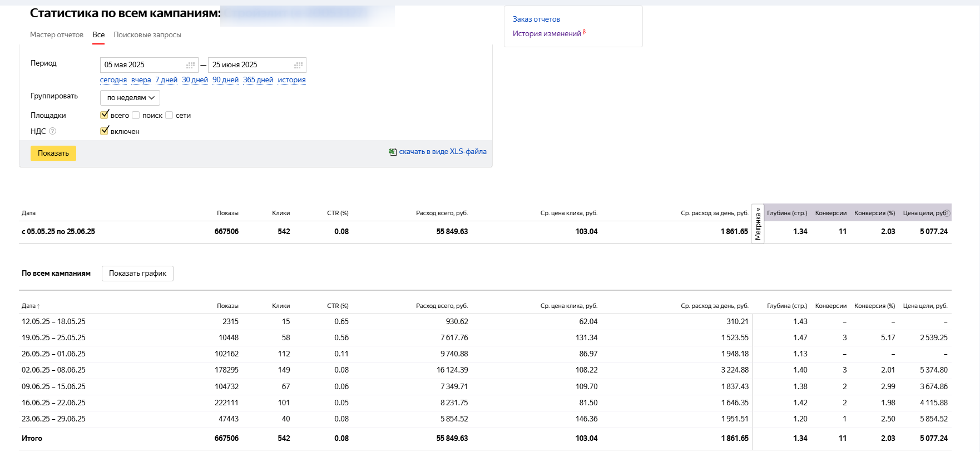Click daily spend value '3 224.88'
The height and width of the screenshot is (452, 980).
point(735,370)
